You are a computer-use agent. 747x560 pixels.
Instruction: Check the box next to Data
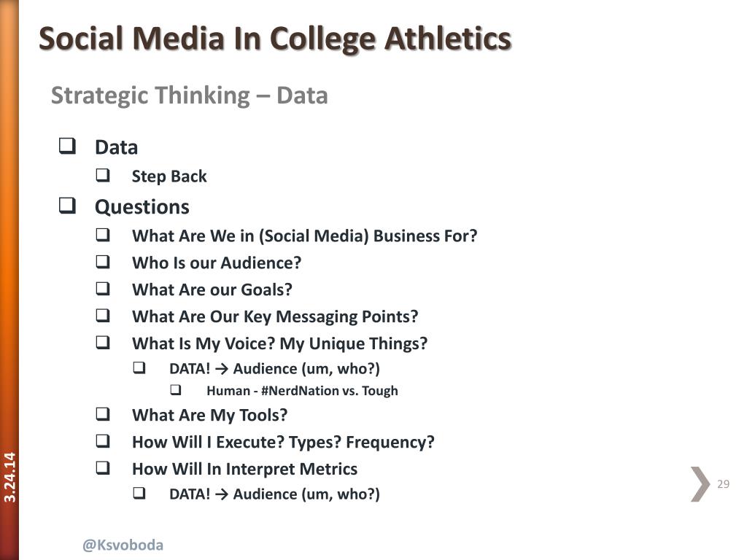pos(67,146)
